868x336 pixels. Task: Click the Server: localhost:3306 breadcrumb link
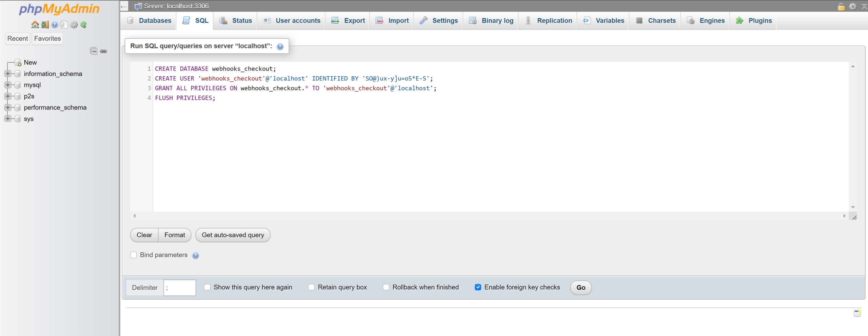click(x=176, y=6)
